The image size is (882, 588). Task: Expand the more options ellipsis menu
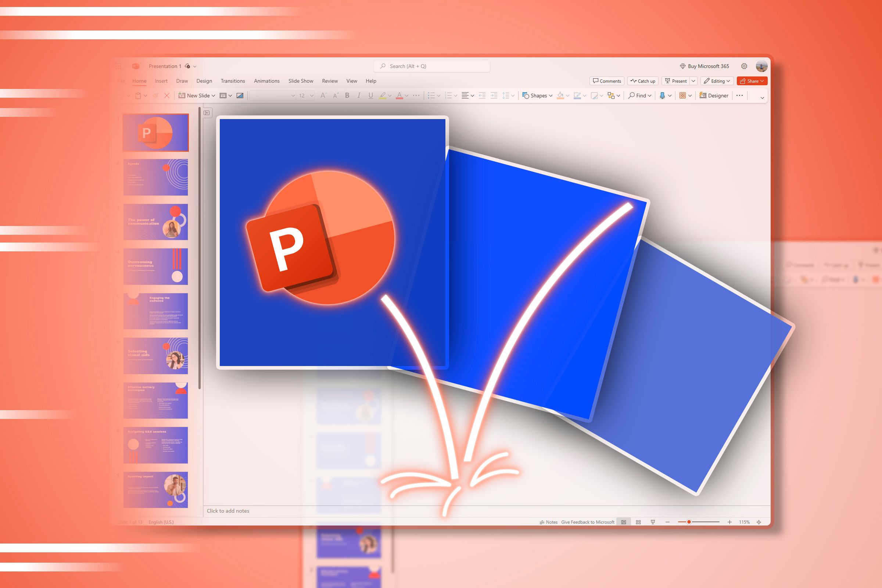click(740, 96)
